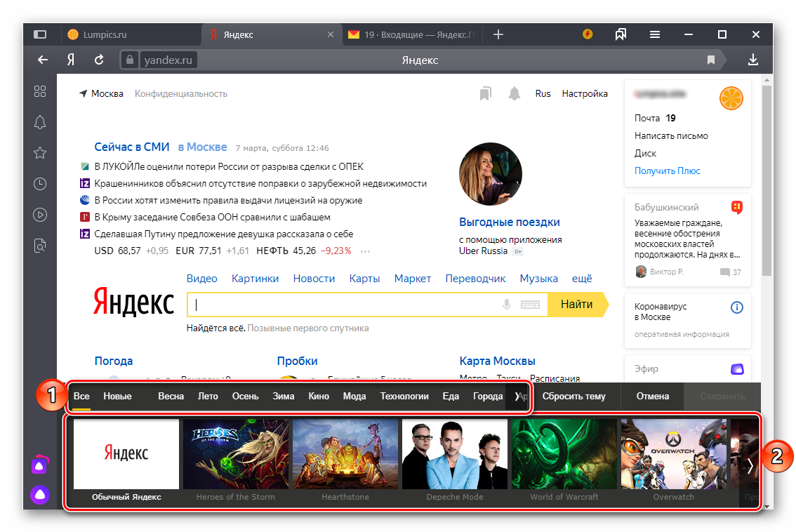The image size is (796, 532).
Task: Open Yandex home via the Я toolbar icon
Action: 71,60
